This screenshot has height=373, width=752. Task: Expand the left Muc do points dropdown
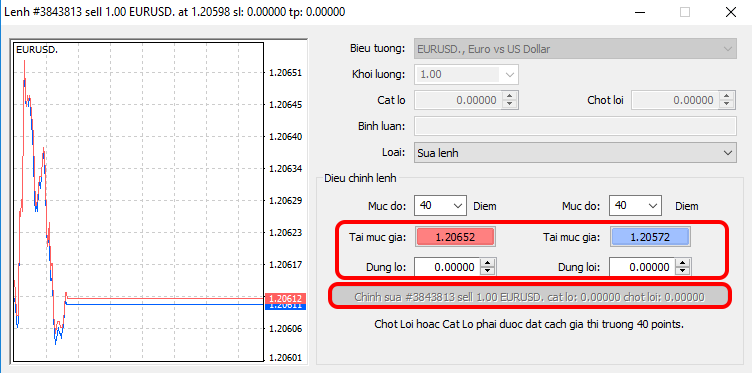click(x=441, y=206)
